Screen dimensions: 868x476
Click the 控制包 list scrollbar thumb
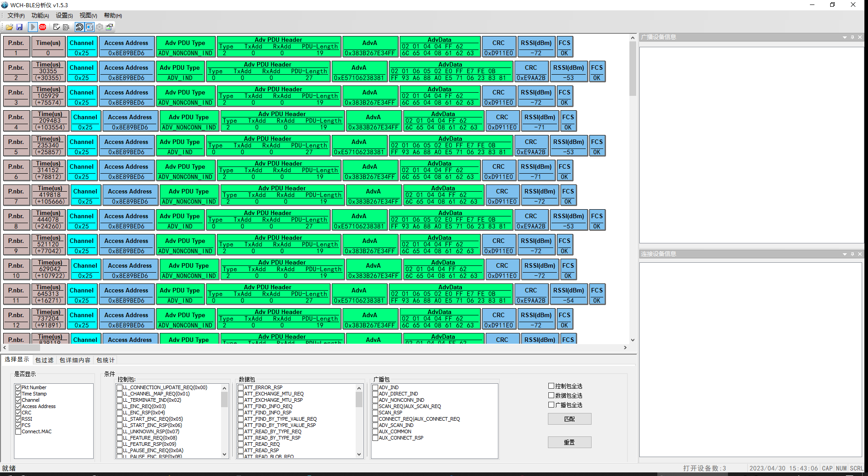click(224, 400)
